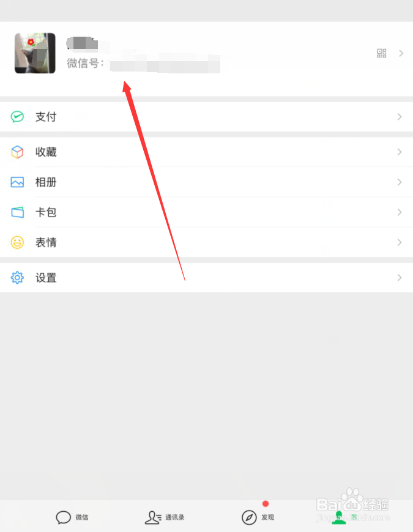The height and width of the screenshot is (532, 413).
Task: Expand the chevron beside the QR code
Action: [x=401, y=53]
